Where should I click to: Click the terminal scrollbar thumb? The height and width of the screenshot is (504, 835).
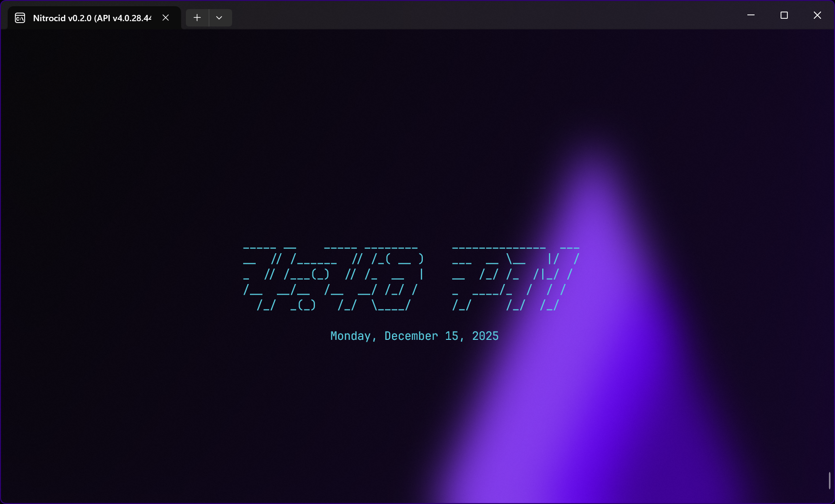point(830,480)
